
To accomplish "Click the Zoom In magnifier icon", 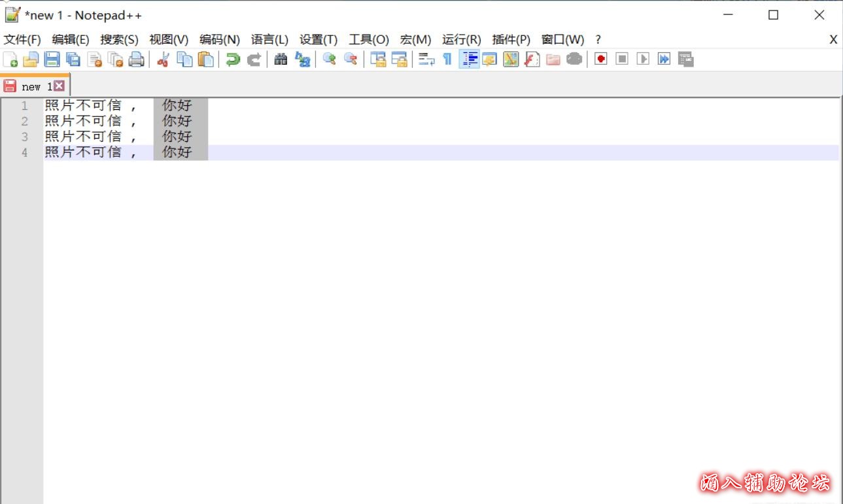I will pyautogui.click(x=329, y=59).
